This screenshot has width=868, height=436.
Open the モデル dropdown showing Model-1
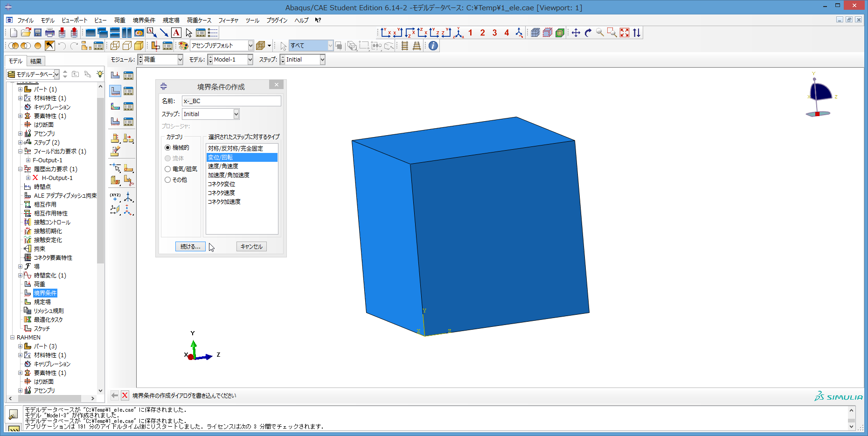click(x=250, y=60)
